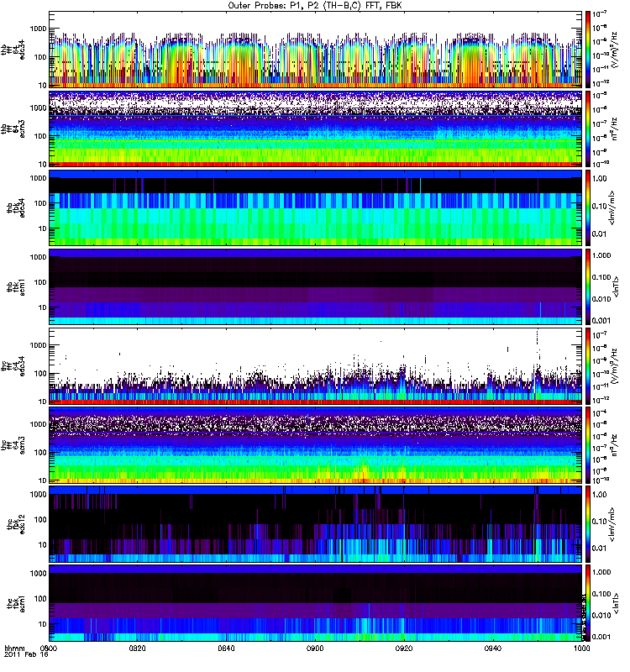
Task: Click the thb fbk scm1 <|nT|> color bar
Action: tap(589, 286)
